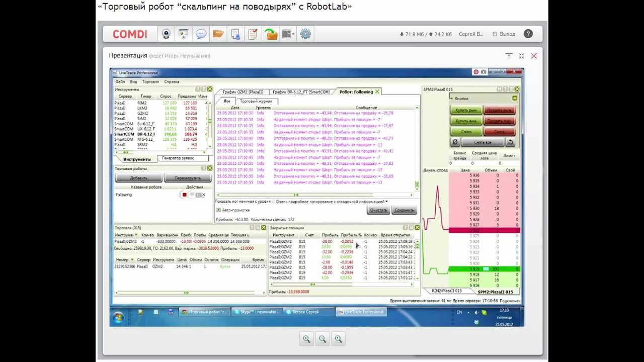The image size is (644, 362).
Task: Collapse the Кнопки section
Action: pyautogui.click(x=515, y=99)
